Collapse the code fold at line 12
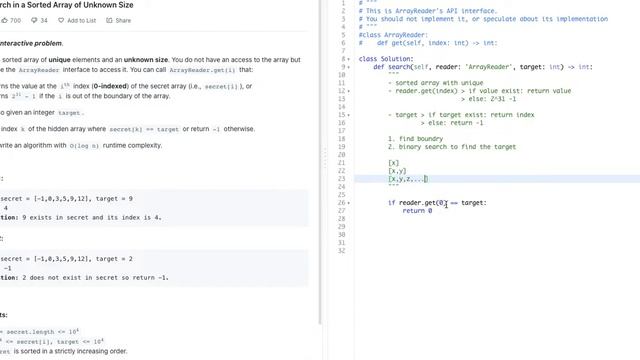The height and width of the screenshot is (360, 640). [x=349, y=91]
